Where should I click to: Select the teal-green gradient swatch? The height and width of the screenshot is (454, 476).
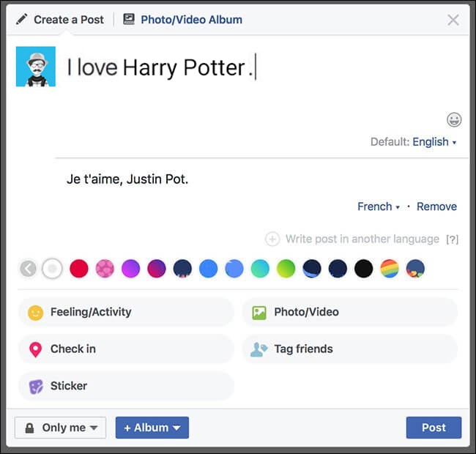tap(260, 269)
